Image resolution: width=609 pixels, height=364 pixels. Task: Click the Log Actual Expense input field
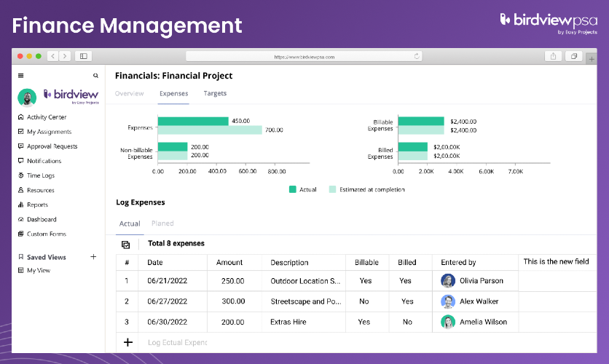177,342
